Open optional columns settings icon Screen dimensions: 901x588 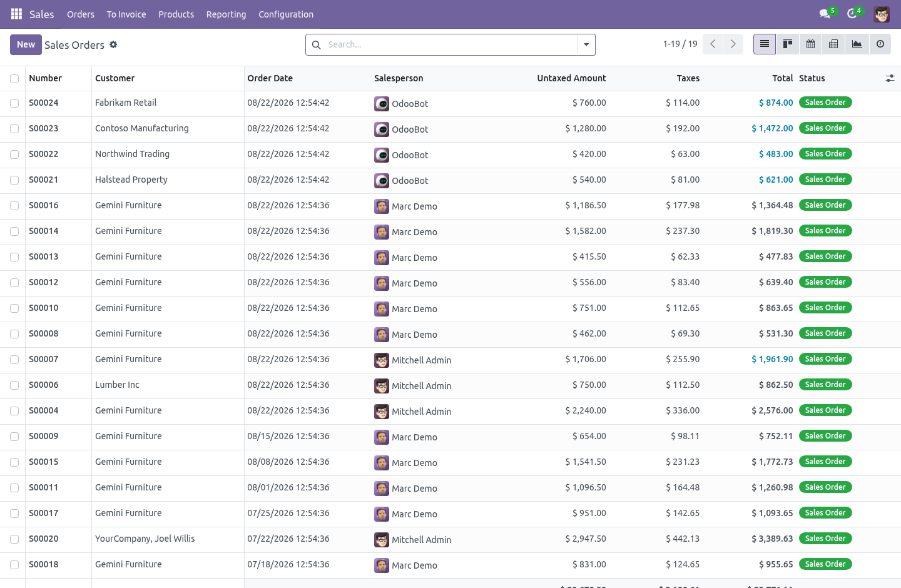890,78
